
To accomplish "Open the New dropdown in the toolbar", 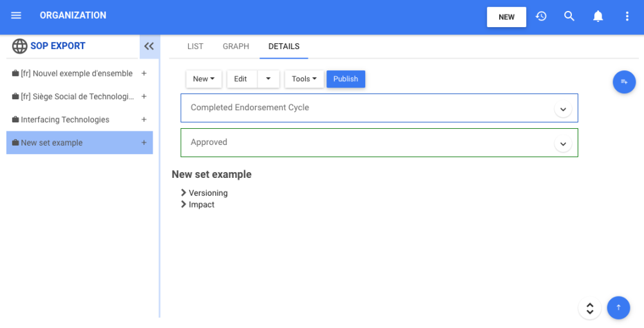I will coord(204,79).
